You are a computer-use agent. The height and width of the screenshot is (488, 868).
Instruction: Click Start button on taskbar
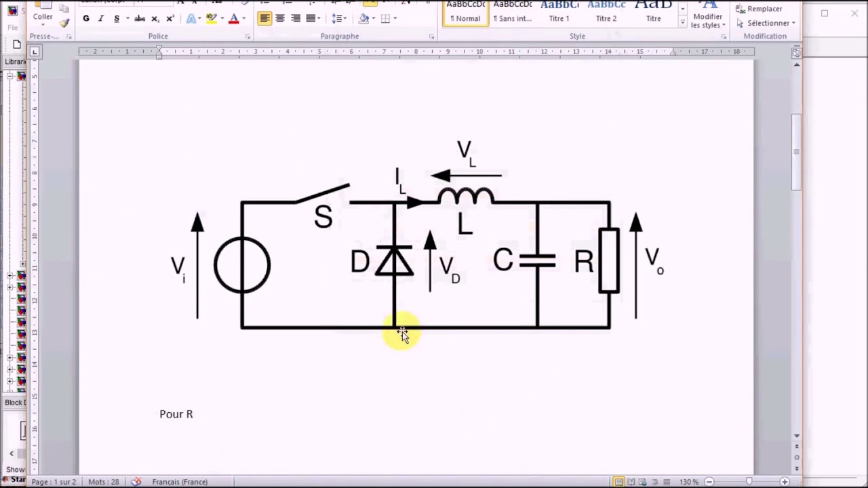coord(15,481)
